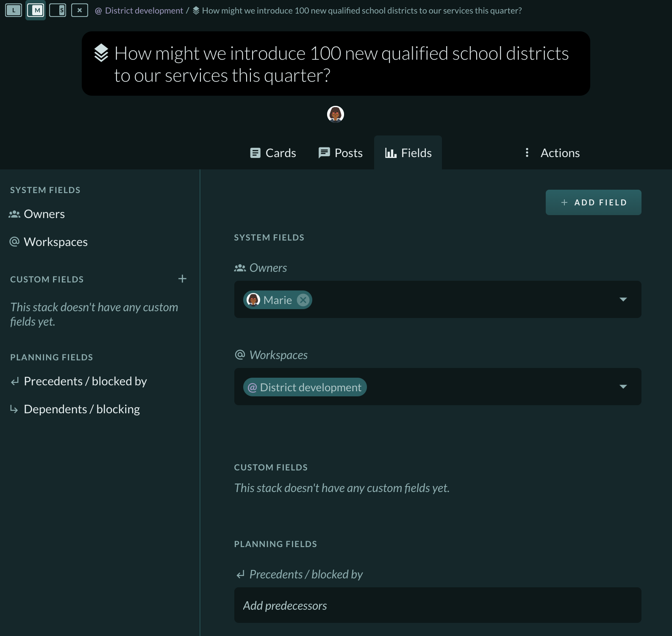
Task: Click the arrow icon beside main Precedents label
Action: pyautogui.click(x=240, y=575)
